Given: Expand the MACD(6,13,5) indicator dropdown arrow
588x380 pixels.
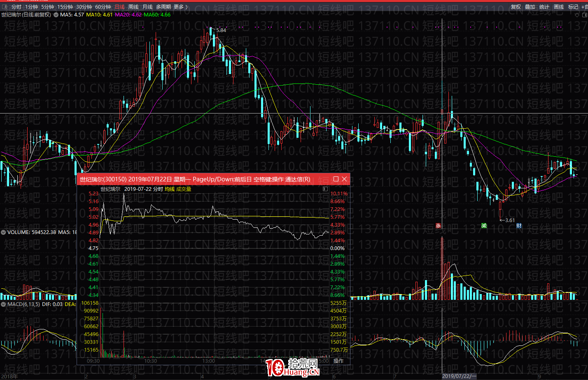Looking at the screenshot, I should (3, 304).
